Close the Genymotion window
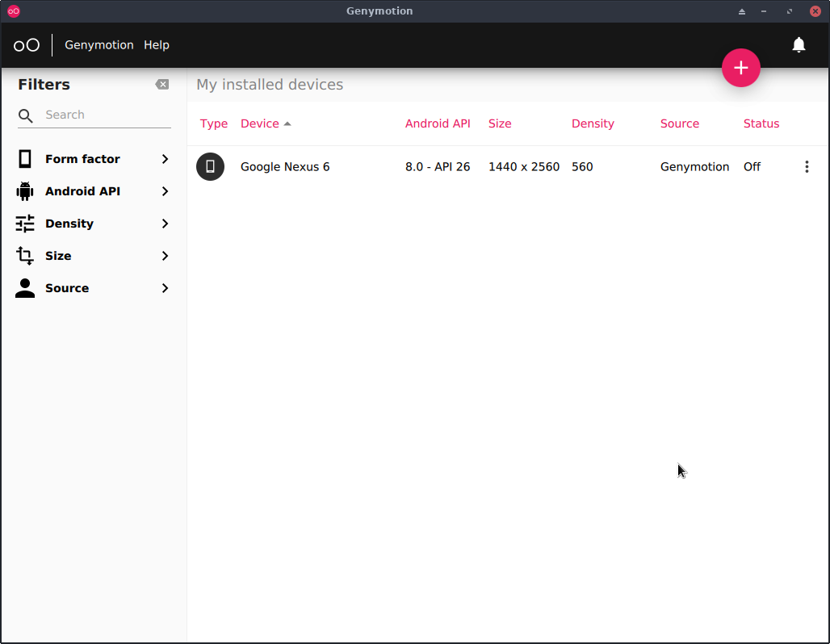Screen dimensions: 830x644 pyautogui.click(x=815, y=11)
